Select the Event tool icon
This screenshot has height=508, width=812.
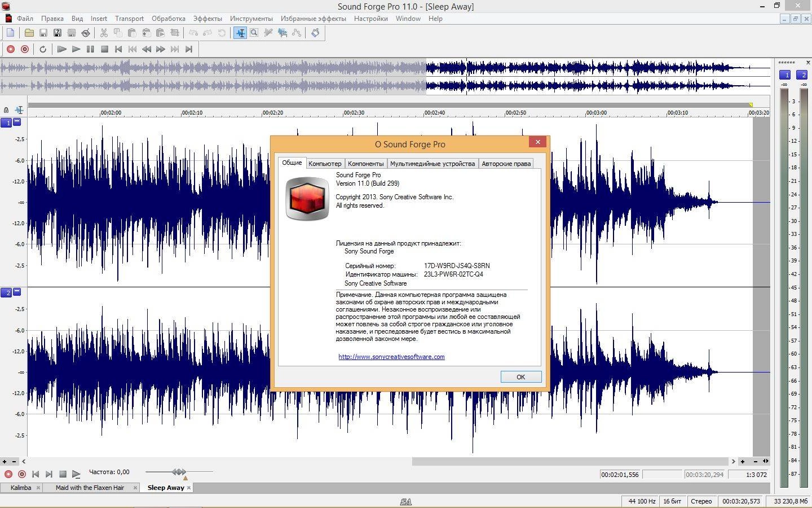(283, 33)
